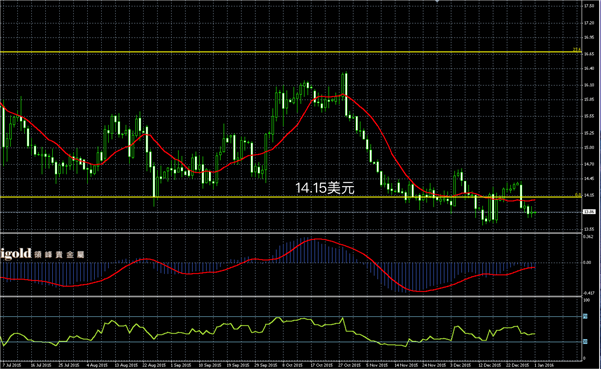Viewport: 601px width, 369px height.
Task: Click the separator between MACD and RSI panels
Action: tap(291, 296)
